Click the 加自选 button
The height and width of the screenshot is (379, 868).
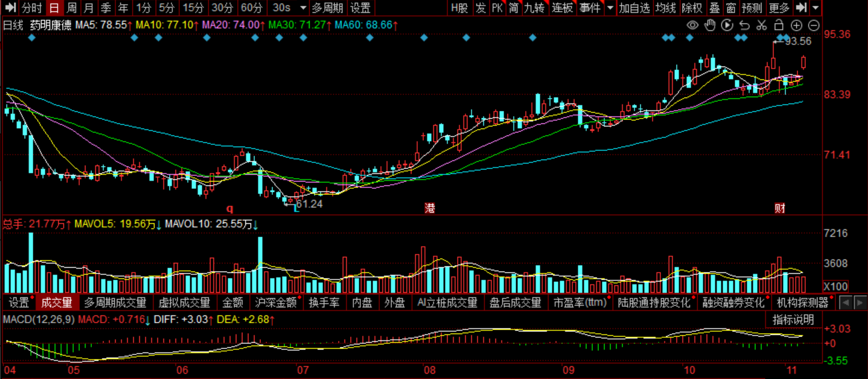634,8
